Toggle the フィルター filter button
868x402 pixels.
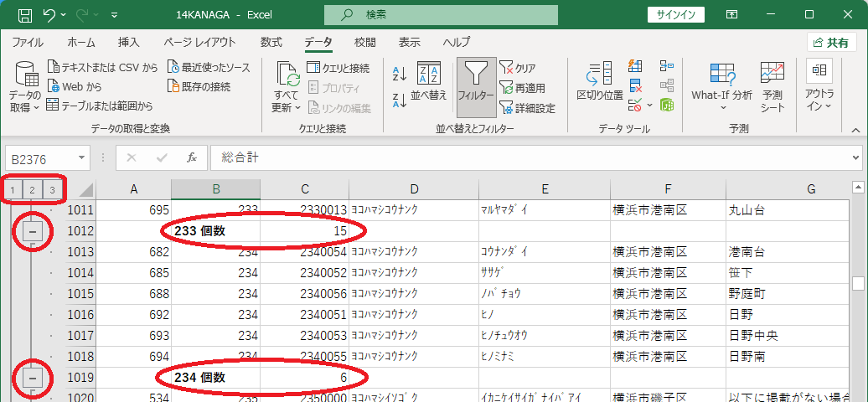[x=477, y=87]
